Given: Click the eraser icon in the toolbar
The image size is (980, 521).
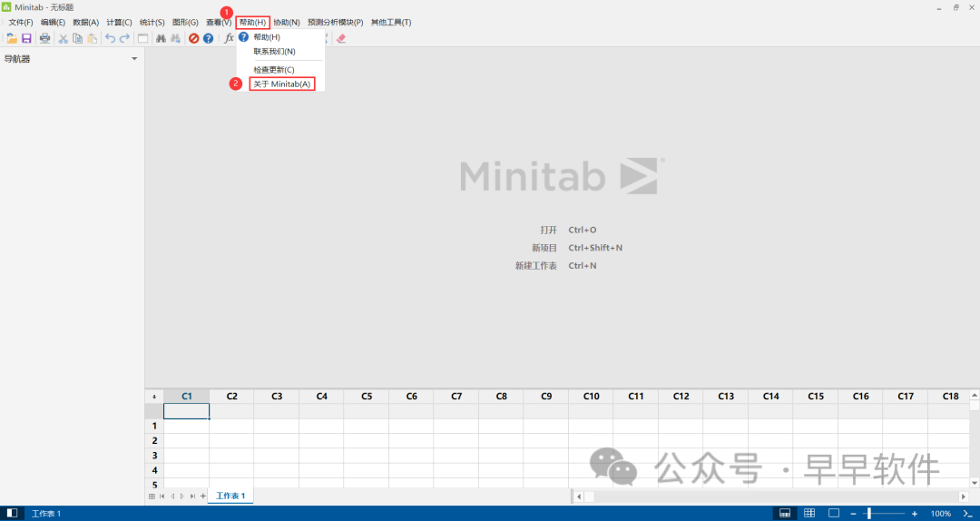Looking at the screenshot, I should click(x=341, y=38).
